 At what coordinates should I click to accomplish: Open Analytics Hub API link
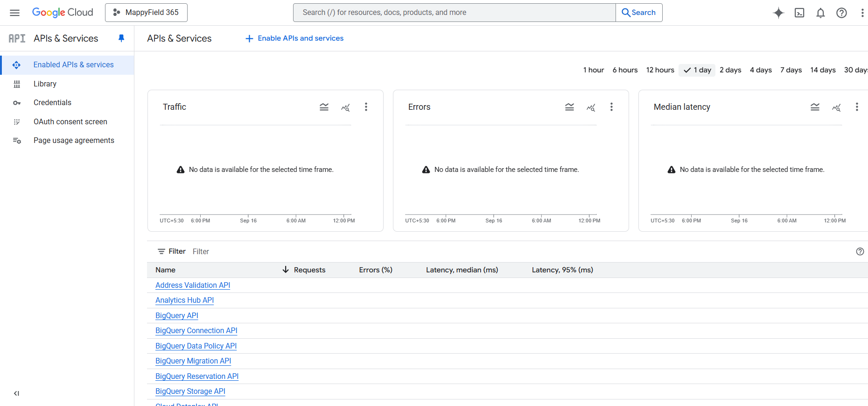(x=185, y=300)
